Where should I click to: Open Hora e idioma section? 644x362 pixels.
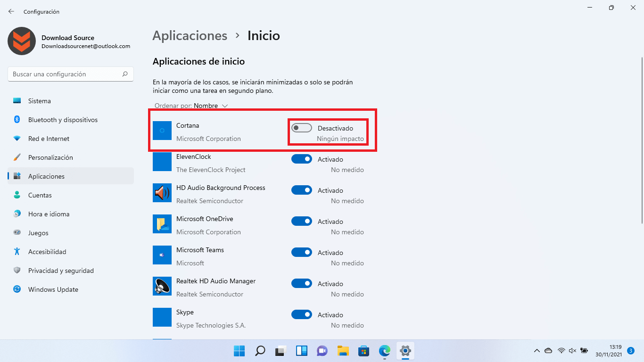click(71, 214)
